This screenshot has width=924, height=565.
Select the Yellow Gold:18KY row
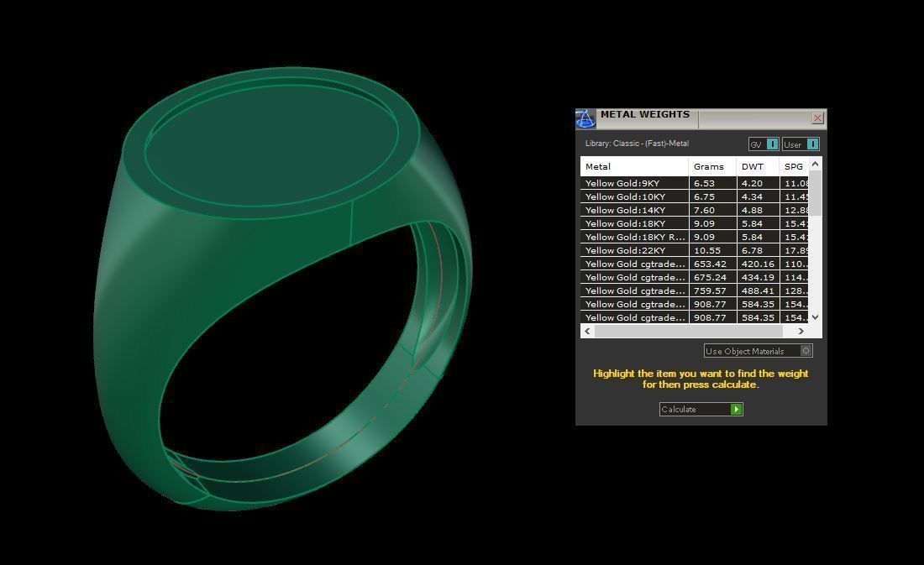click(x=694, y=224)
